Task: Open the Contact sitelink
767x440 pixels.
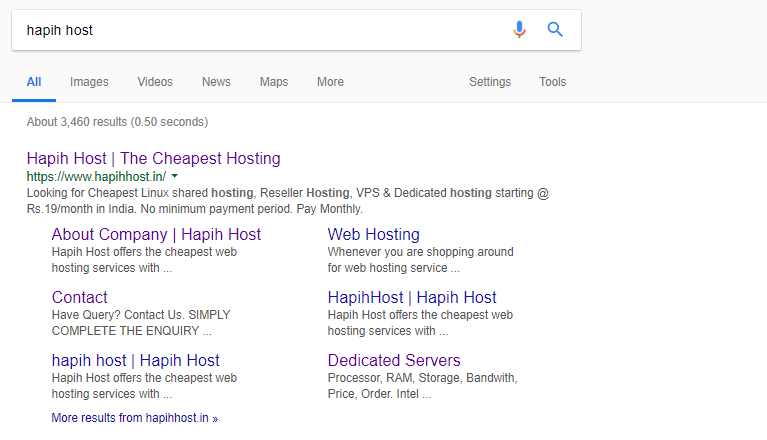Action: [x=80, y=297]
